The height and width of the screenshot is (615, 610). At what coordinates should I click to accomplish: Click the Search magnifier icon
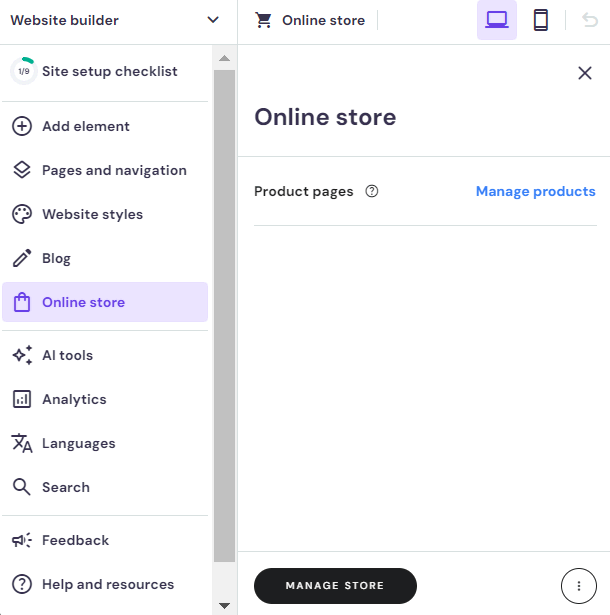[x=22, y=487]
